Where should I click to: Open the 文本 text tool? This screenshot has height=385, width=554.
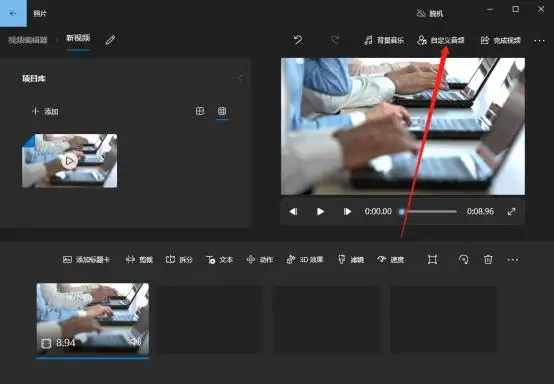coord(219,260)
